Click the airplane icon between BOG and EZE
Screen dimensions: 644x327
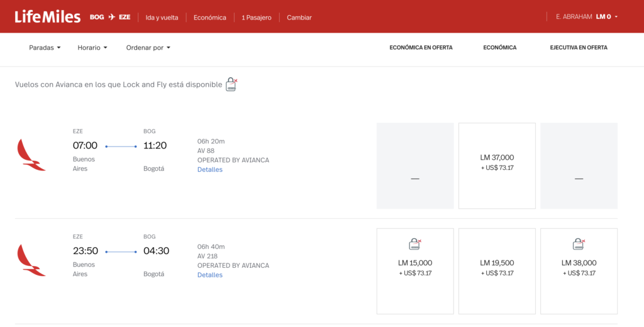pos(112,17)
